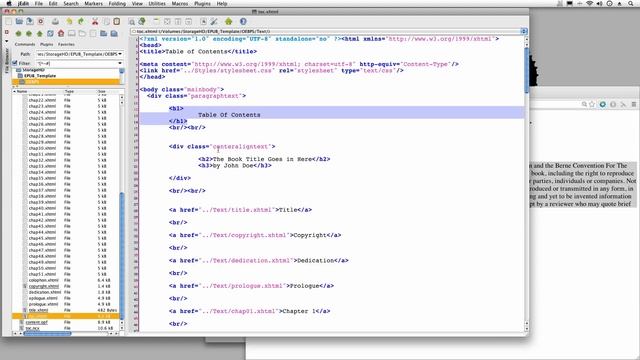Select toc.ncx in the file list
Viewport: 640px width, 360px height.
tap(32, 328)
